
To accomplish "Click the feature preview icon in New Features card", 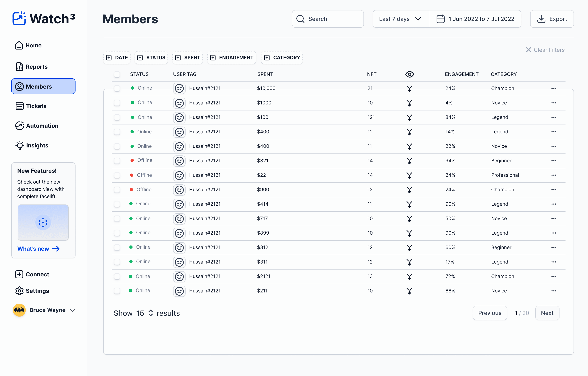I will (43, 222).
